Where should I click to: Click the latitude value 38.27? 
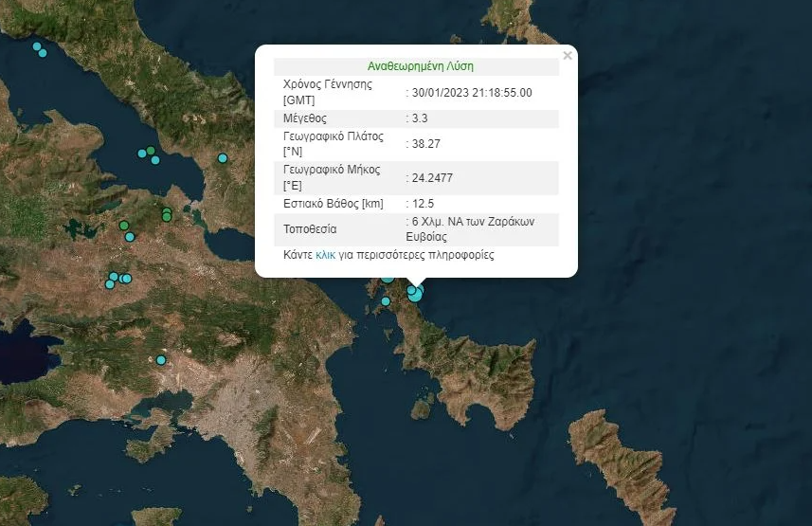tap(425, 144)
